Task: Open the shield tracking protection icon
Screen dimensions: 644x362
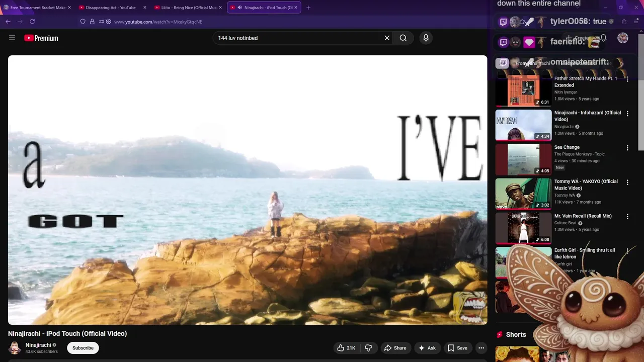Action: pos(83,22)
